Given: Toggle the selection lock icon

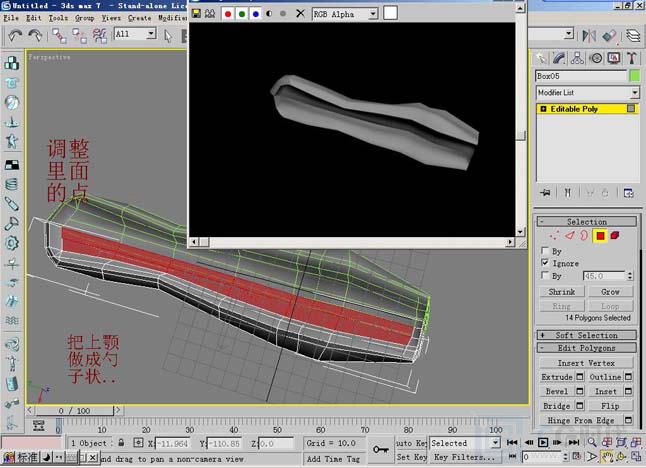Looking at the screenshot, I should tap(121, 443).
